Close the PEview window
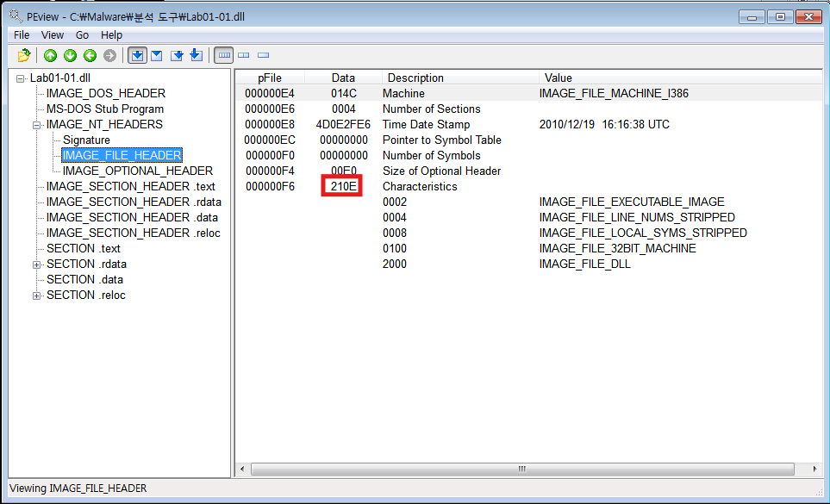Viewport: 830px width, 504px height. coord(808,17)
